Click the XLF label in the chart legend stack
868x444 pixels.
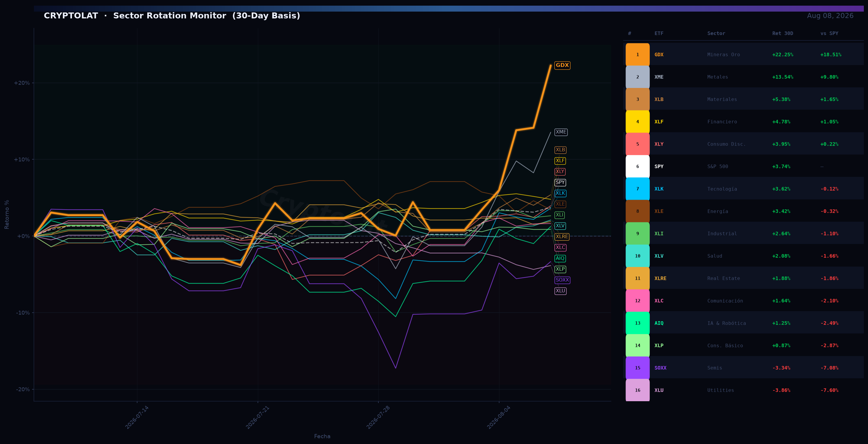point(560,160)
